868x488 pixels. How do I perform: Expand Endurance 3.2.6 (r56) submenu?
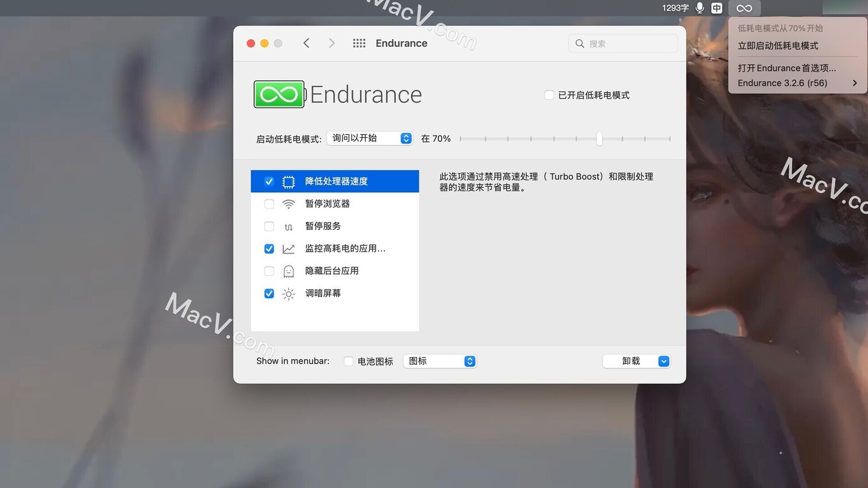797,83
